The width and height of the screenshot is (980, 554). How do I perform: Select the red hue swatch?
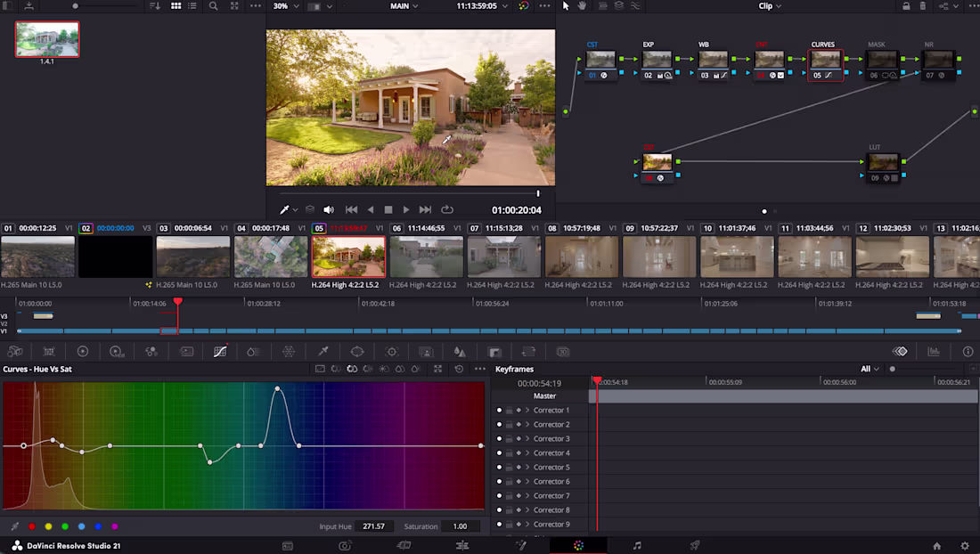click(x=32, y=526)
